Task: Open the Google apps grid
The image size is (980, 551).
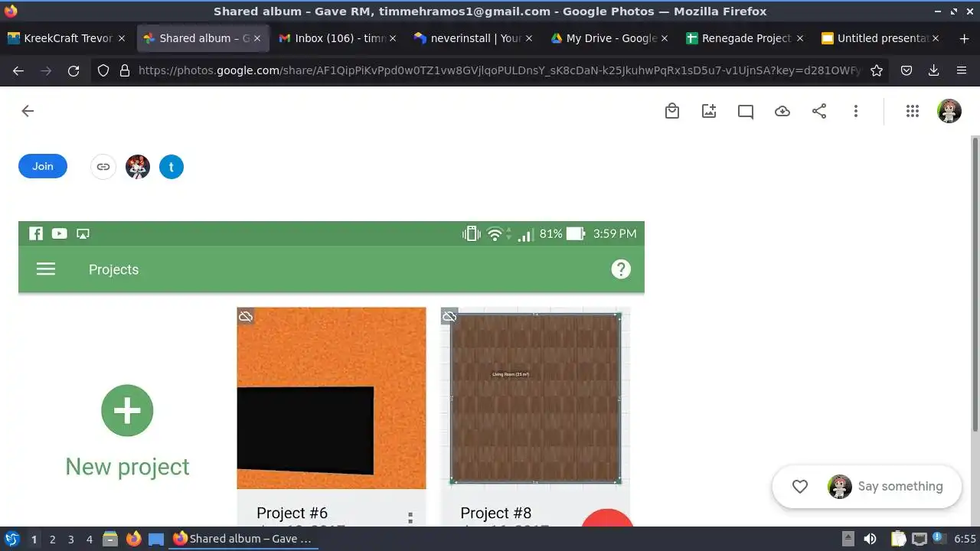Action: tap(912, 111)
